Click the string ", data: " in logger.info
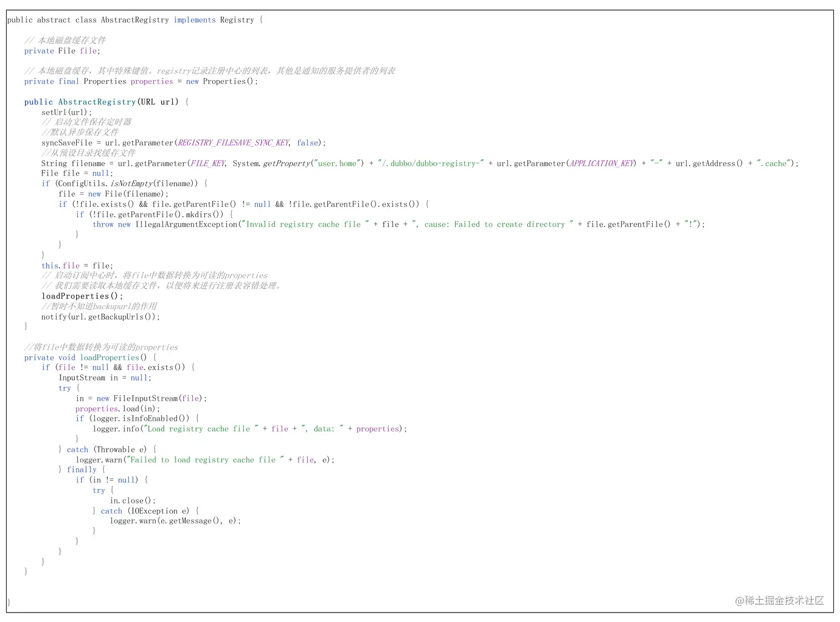 322,429
